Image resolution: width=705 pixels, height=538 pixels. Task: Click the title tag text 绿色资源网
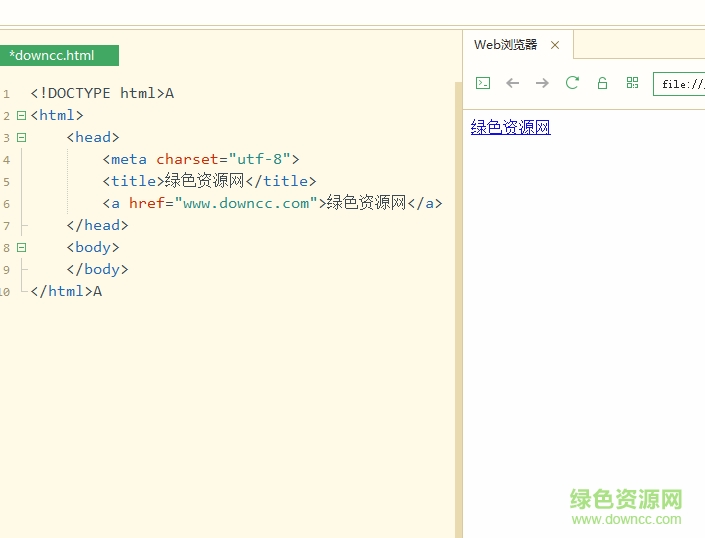pyautogui.click(x=204, y=181)
